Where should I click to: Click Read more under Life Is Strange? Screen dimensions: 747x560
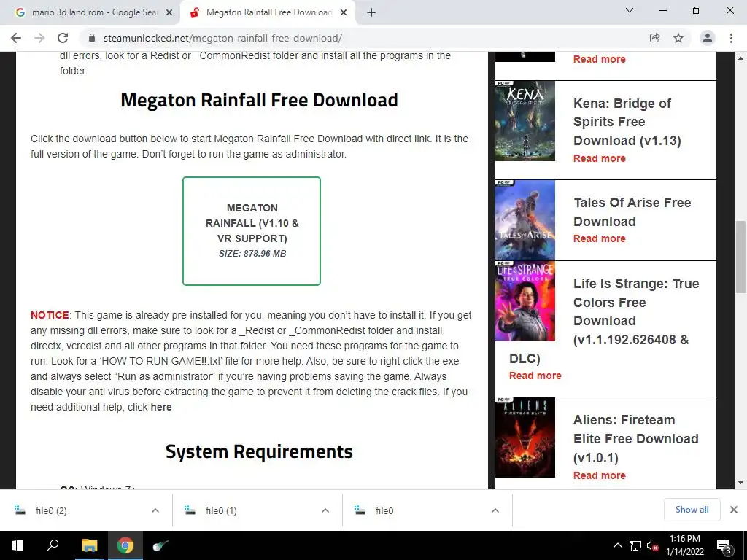point(535,376)
